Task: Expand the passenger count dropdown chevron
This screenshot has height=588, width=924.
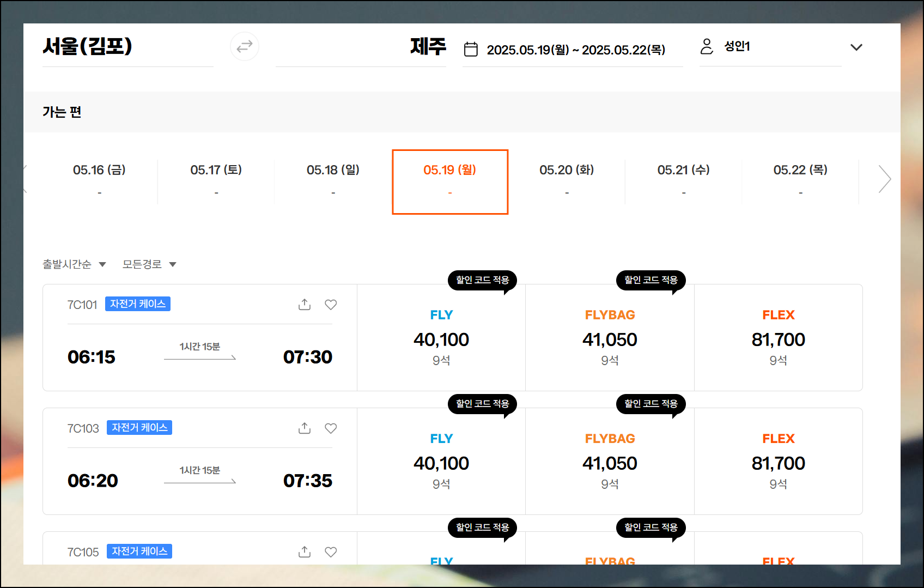Action: (856, 47)
